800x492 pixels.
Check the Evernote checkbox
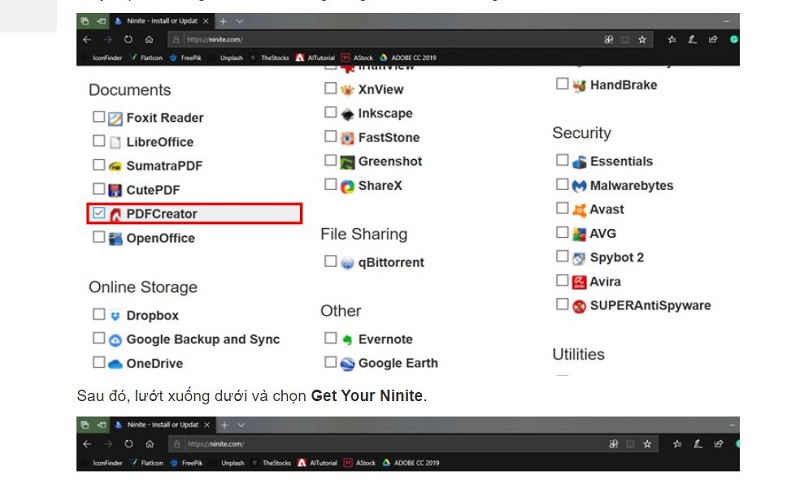331,338
